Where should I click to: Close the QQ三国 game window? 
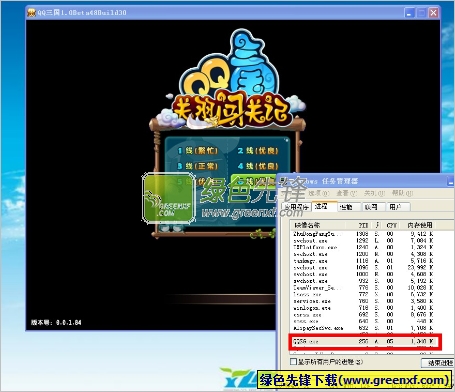[433, 13]
